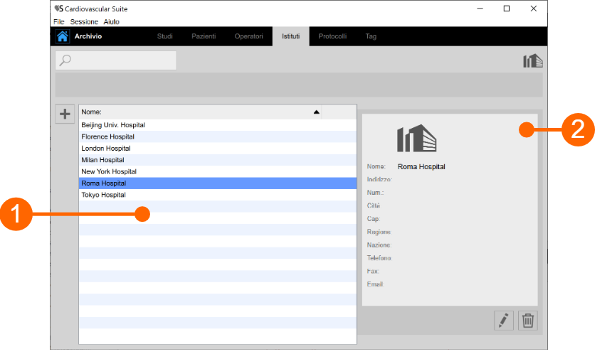Open the Operatori tab

[x=248, y=36]
